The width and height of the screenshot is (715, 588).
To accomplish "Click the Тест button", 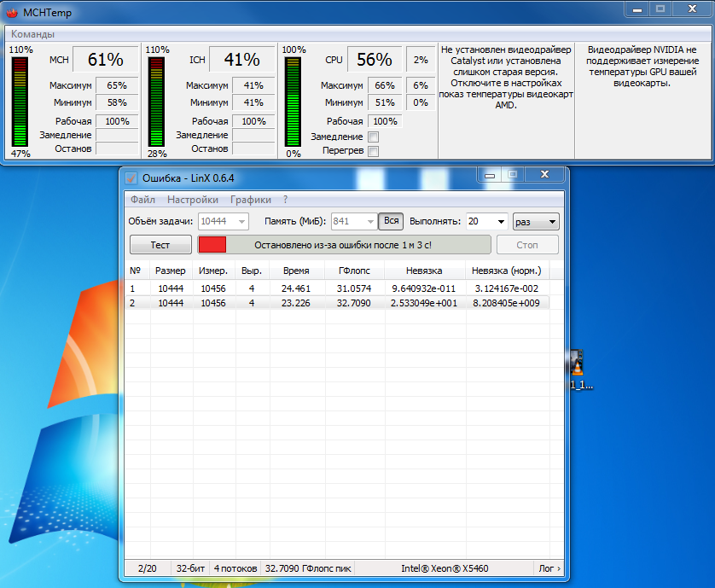I will pos(160,245).
